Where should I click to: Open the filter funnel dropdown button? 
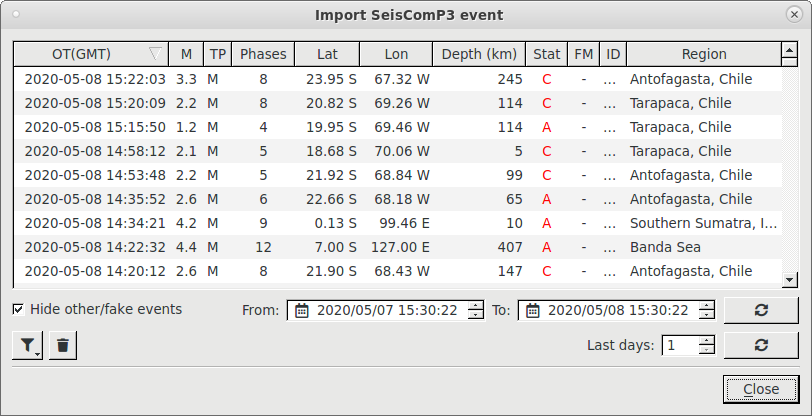pos(27,345)
